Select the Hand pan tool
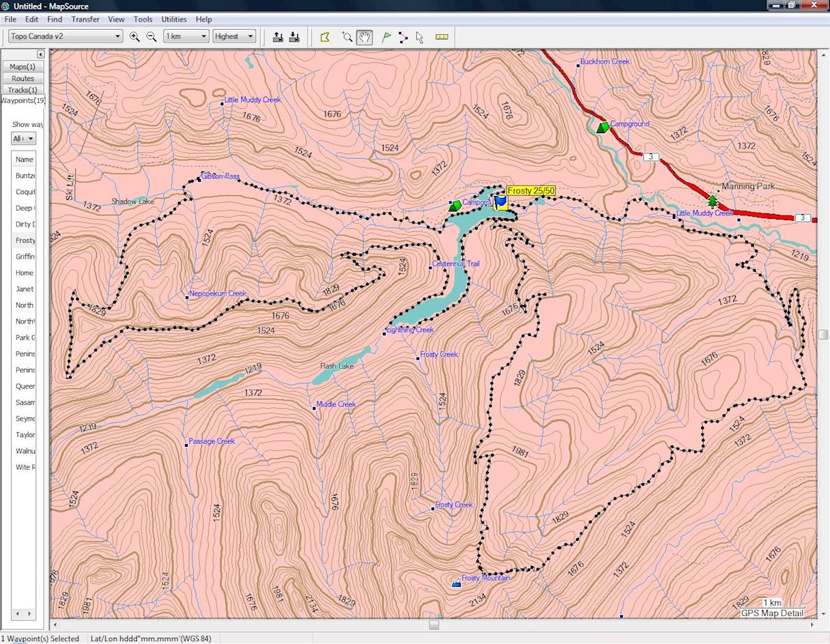 (364, 36)
